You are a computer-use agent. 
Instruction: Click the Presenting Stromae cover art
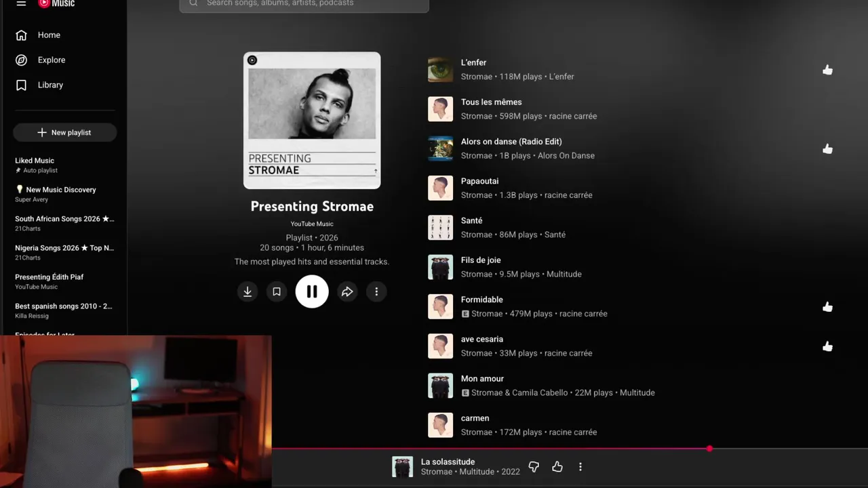click(312, 121)
